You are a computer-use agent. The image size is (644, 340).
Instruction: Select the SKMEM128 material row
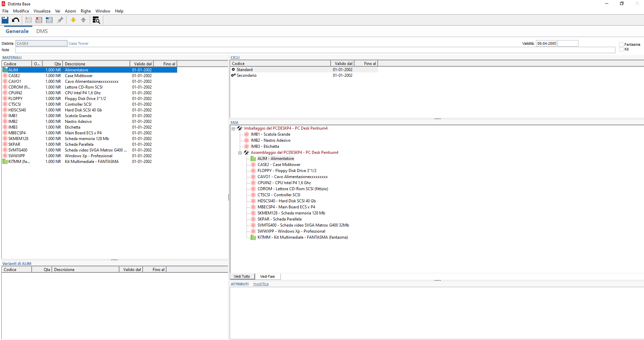tap(89, 139)
